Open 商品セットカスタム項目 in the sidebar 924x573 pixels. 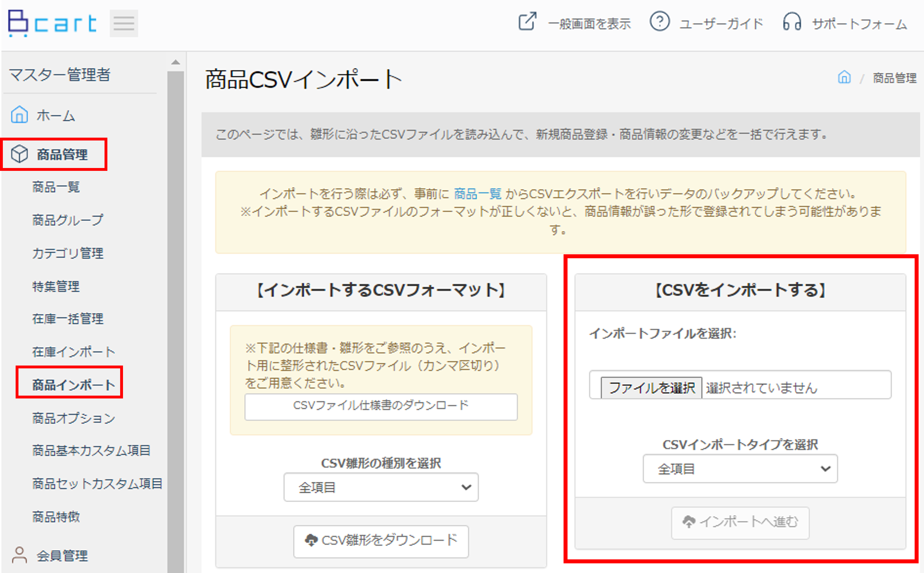pos(97,484)
